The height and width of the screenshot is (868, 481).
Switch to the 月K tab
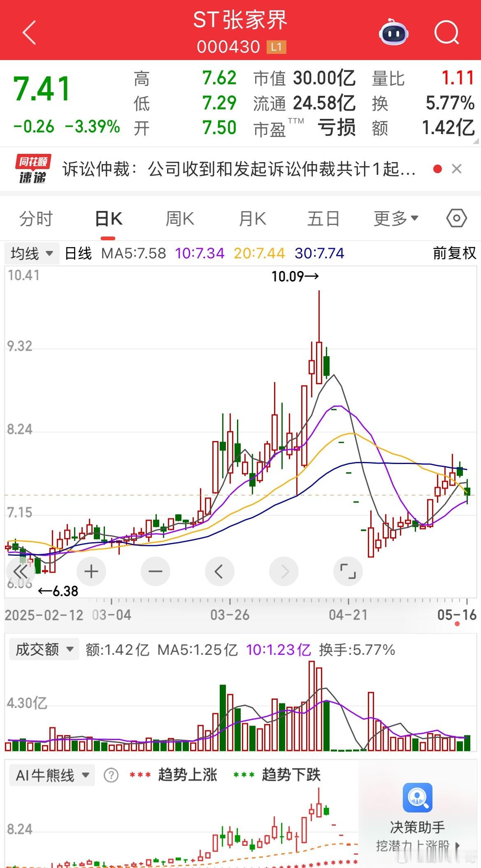[253, 218]
